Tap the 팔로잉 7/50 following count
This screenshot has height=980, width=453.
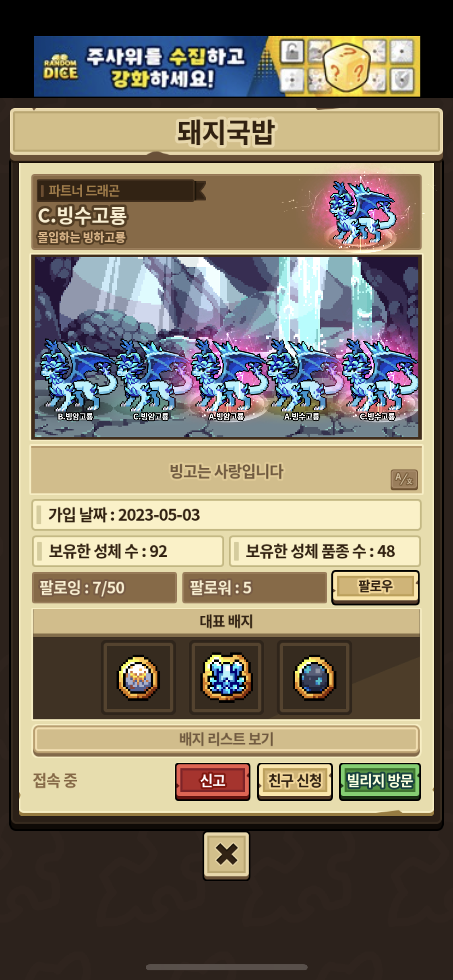point(104,587)
